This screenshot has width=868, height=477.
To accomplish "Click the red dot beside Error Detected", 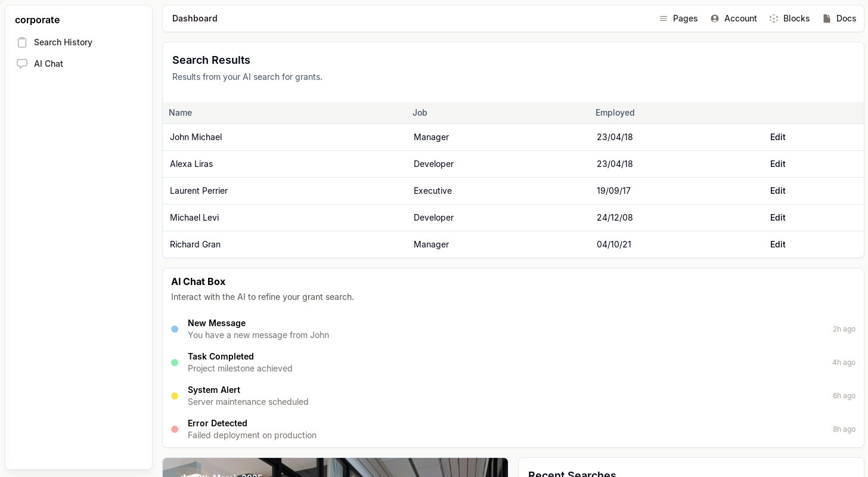I will [x=175, y=429].
